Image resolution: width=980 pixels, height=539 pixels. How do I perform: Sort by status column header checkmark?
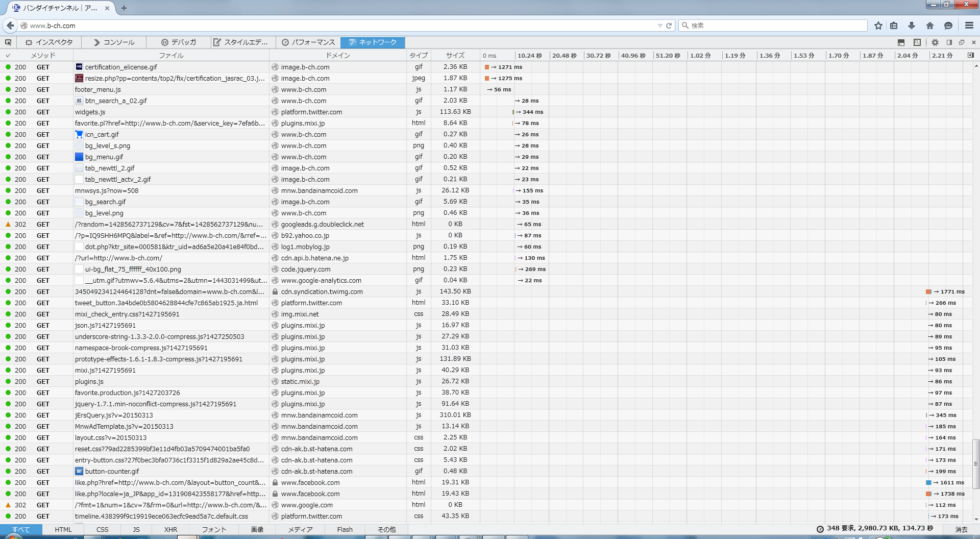(x=8, y=55)
